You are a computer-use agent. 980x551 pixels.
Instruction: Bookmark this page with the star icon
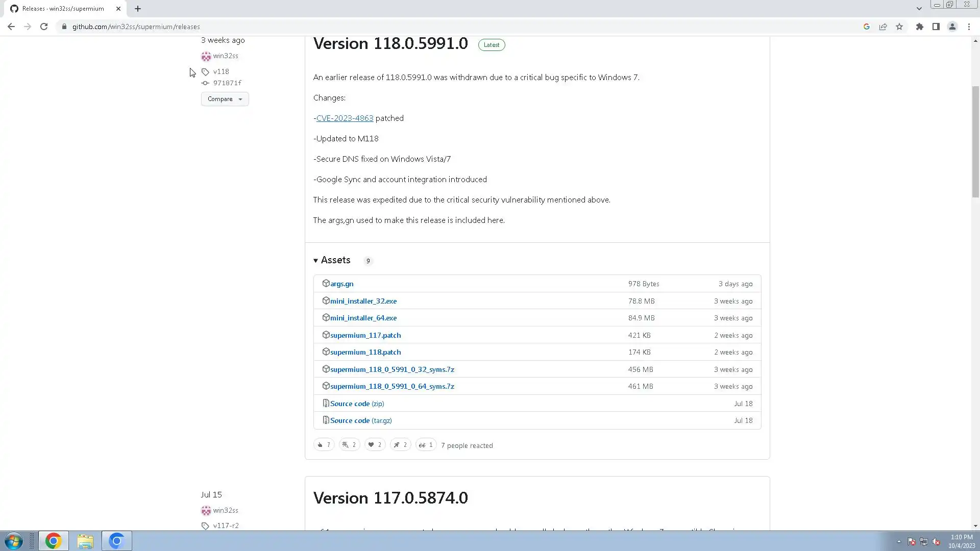pos(899,27)
